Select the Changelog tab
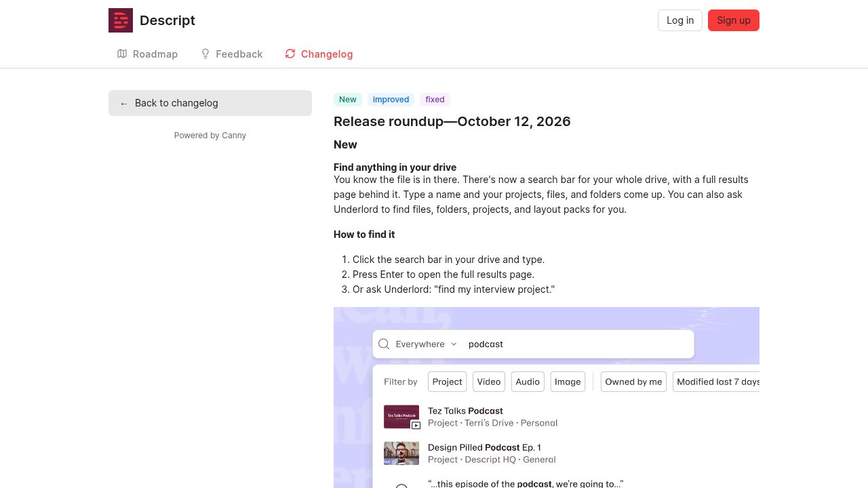This screenshot has height=488, width=868. [319, 54]
